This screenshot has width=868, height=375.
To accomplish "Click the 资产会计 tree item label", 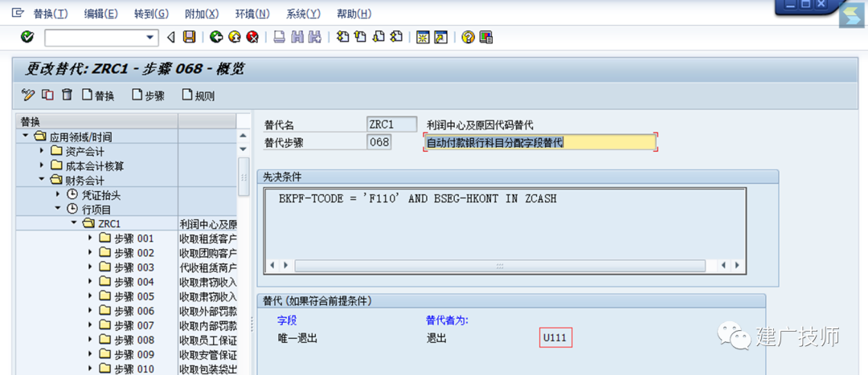I will point(84,151).
